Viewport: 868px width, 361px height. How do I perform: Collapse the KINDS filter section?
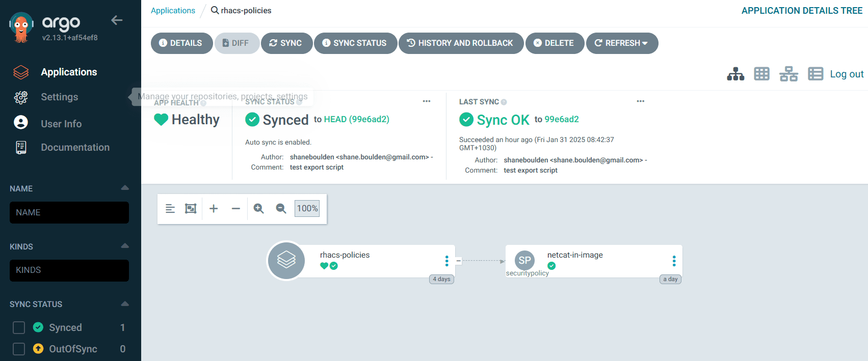point(125,246)
